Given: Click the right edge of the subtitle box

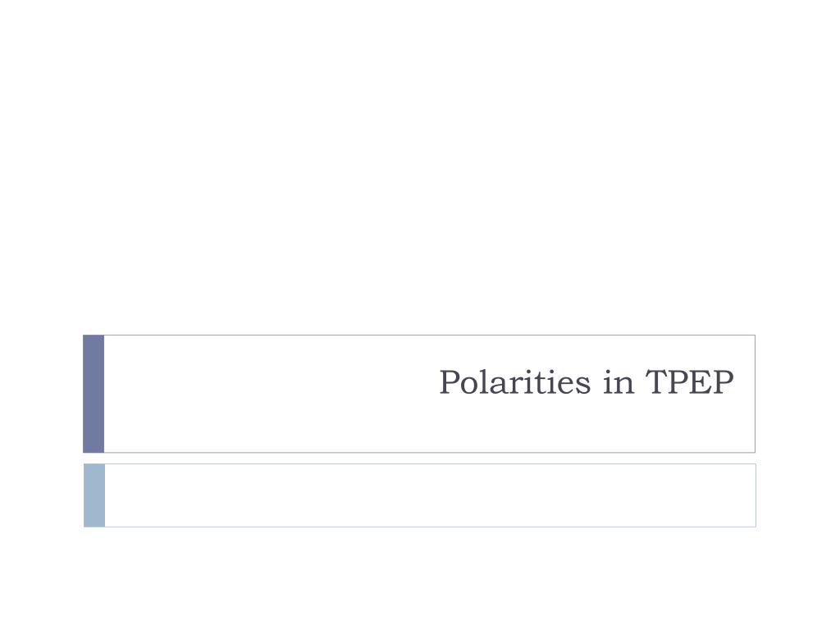Looking at the screenshot, I should click(756, 495).
